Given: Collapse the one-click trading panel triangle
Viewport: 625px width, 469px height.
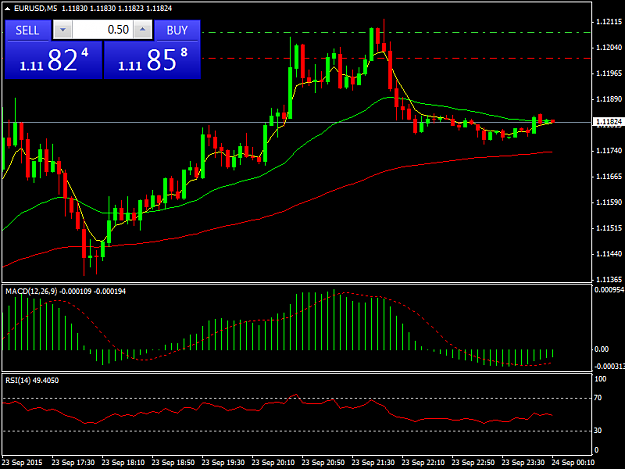Looking at the screenshot, I should click(7, 8).
